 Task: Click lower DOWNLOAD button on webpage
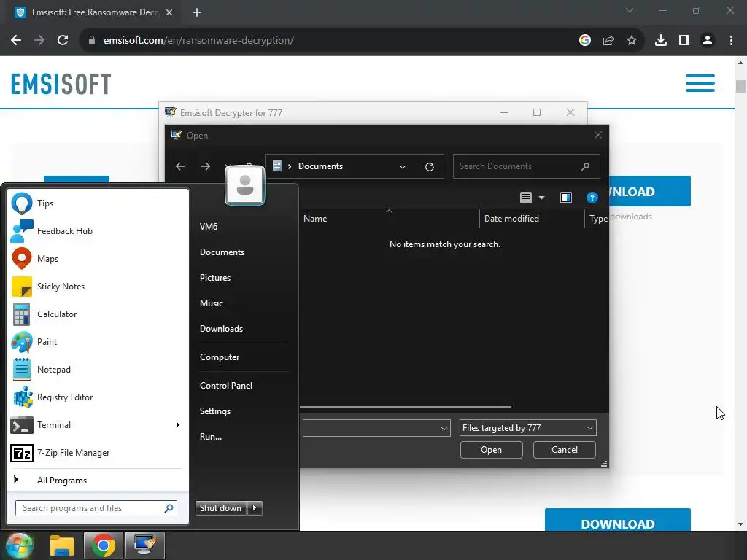pos(617,521)
